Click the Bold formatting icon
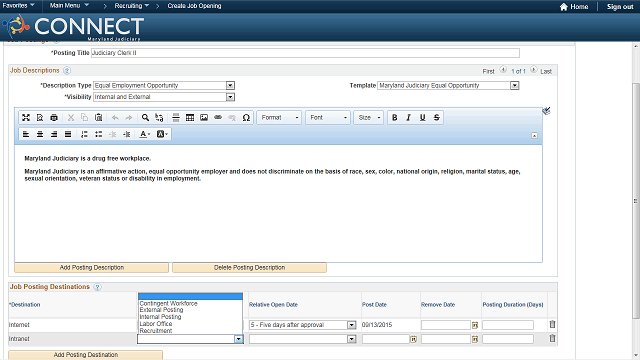640x360 pixels. pyautogui.click(x=394, y=118)
